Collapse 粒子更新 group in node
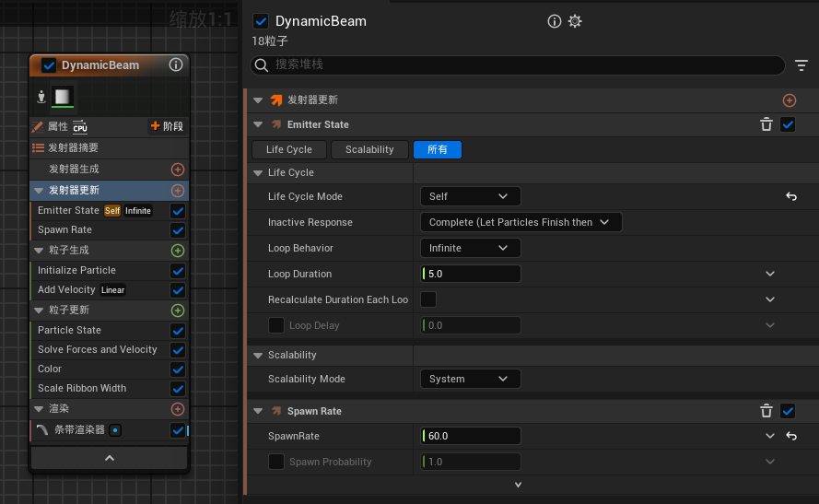 pos(39,311)
